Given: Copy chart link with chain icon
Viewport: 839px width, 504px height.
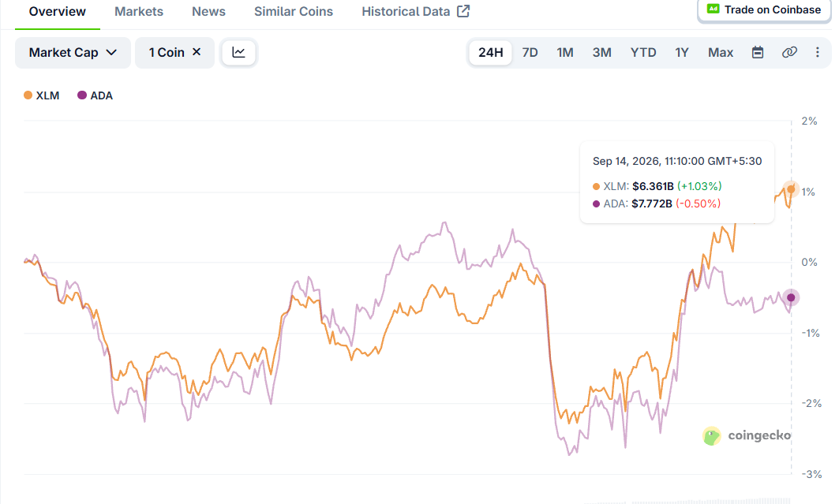Looking at the screenshot, I should [x=789, y=52].
